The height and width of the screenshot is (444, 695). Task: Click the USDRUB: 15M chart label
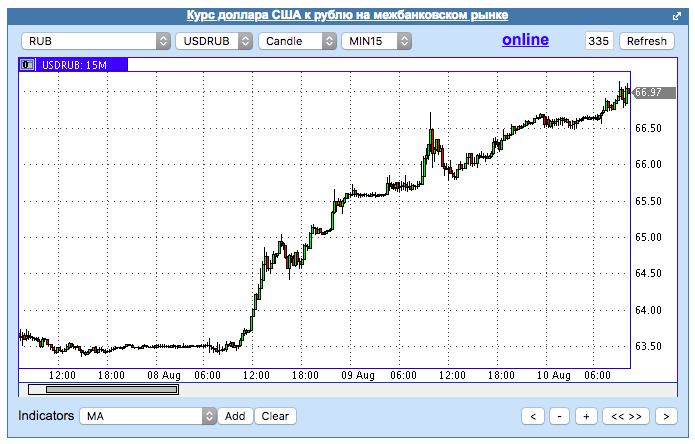coord(74,65)
